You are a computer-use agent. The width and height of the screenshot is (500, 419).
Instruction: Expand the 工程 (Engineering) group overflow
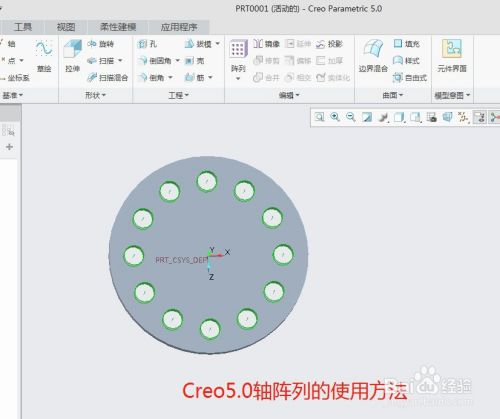click(178, 95)
